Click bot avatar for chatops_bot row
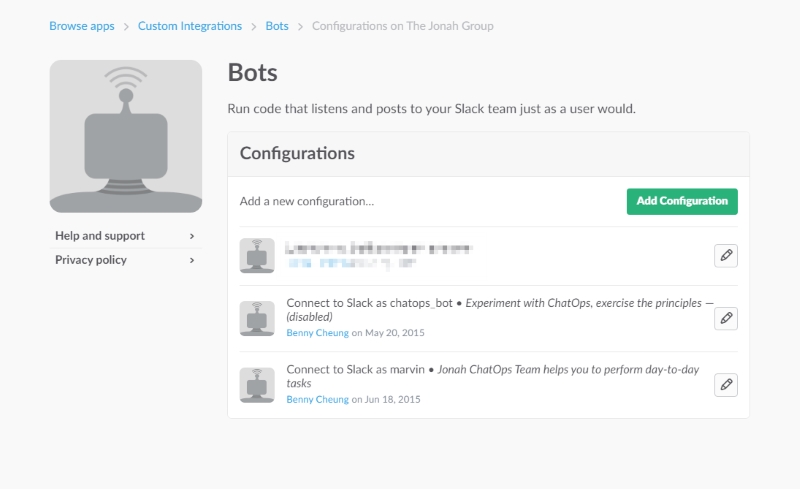Screen dimensions: 800x489 pyautogui.click(x=257, y=318)
